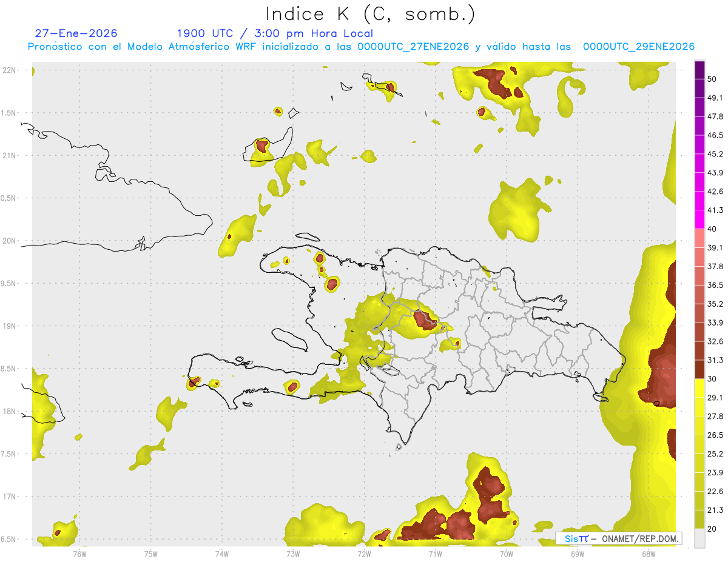This screenshot has width=728, height=562.
Task: Select the date label '27-Ene-2026'
Action: pyautogui.click(x=76, y=33)
